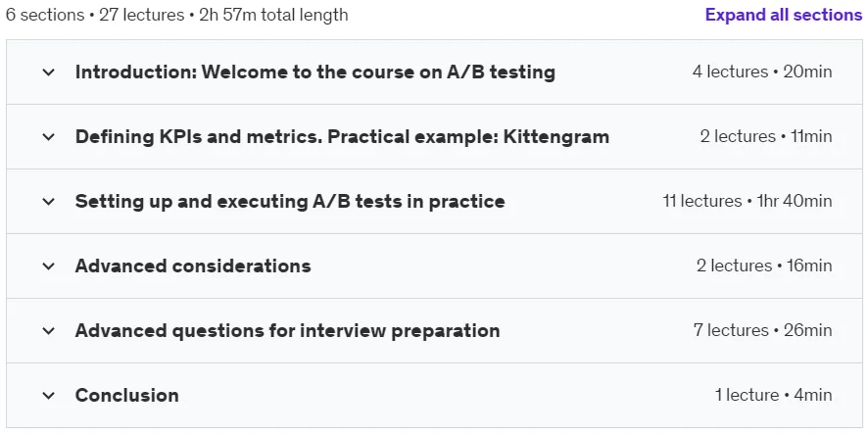Click the 2 lectures • 16min label
The height and width of the screenshot is (435, 868).
pyautogui.click(x=764, y=266)
